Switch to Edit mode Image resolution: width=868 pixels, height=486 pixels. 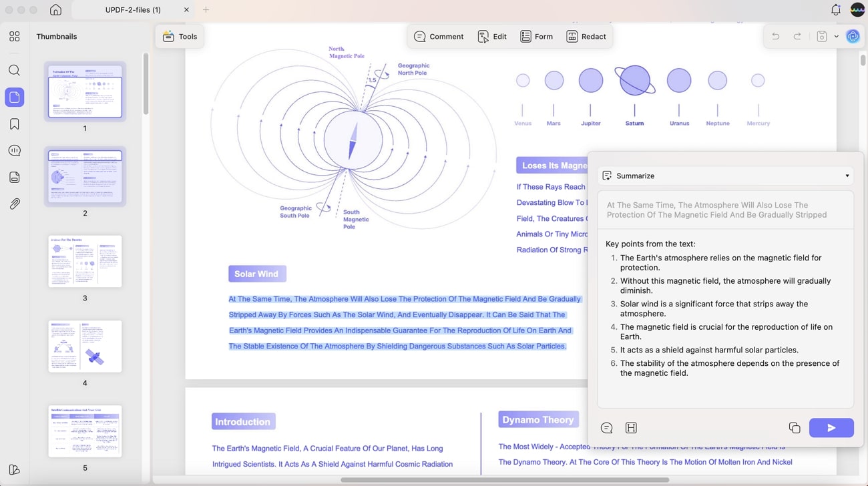click(492, 37)
